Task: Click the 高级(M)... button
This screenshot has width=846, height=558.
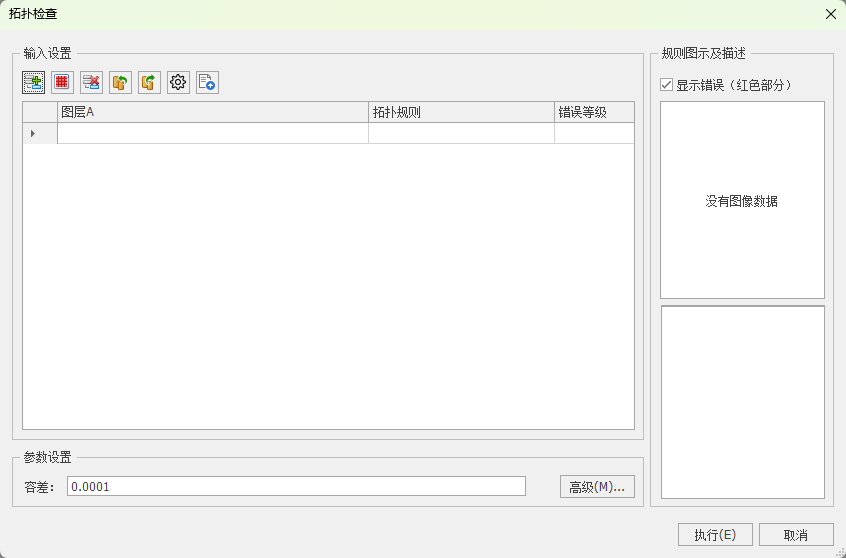Action: pos(597,487)
